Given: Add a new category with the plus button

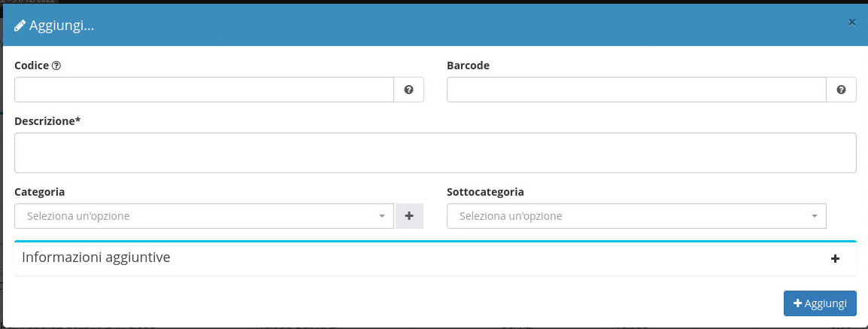Looking at the screenshot, I should (409, 216).
